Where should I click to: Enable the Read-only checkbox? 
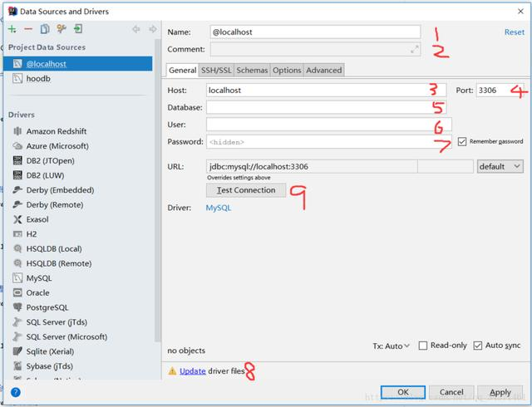pos(423,346)
